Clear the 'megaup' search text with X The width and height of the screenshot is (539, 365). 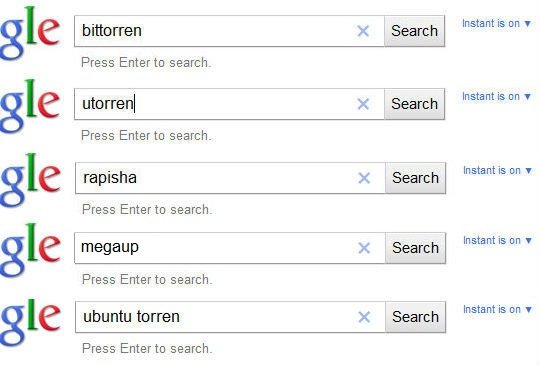point(364,248)
